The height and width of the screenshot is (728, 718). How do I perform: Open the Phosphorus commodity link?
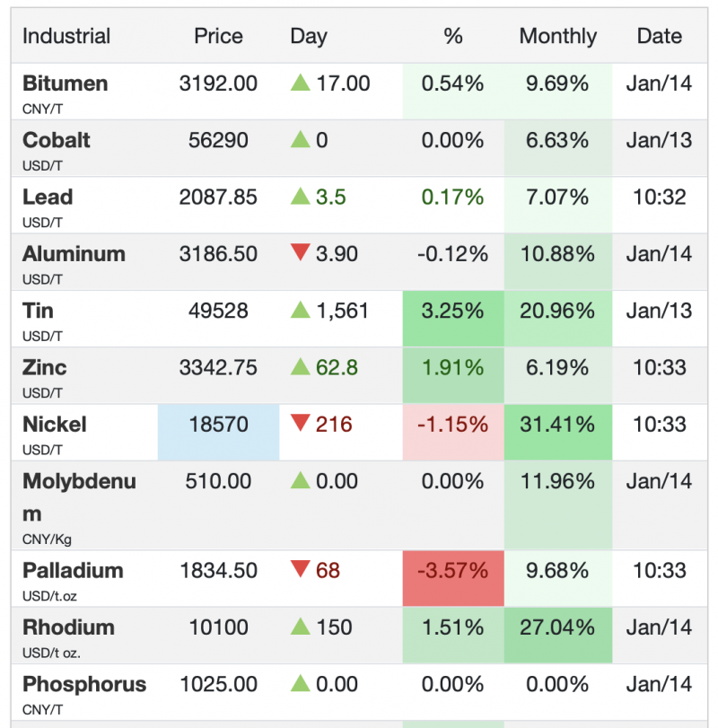[84, 684]
